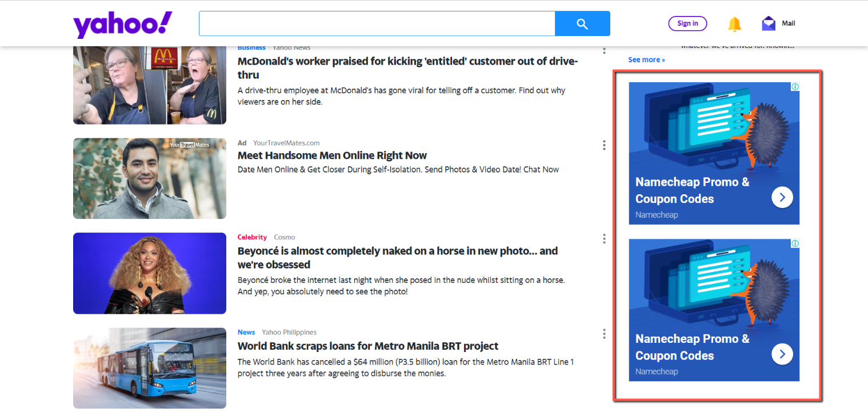Open Beyoncé almost completely naked headline

(x=398, y=258)
